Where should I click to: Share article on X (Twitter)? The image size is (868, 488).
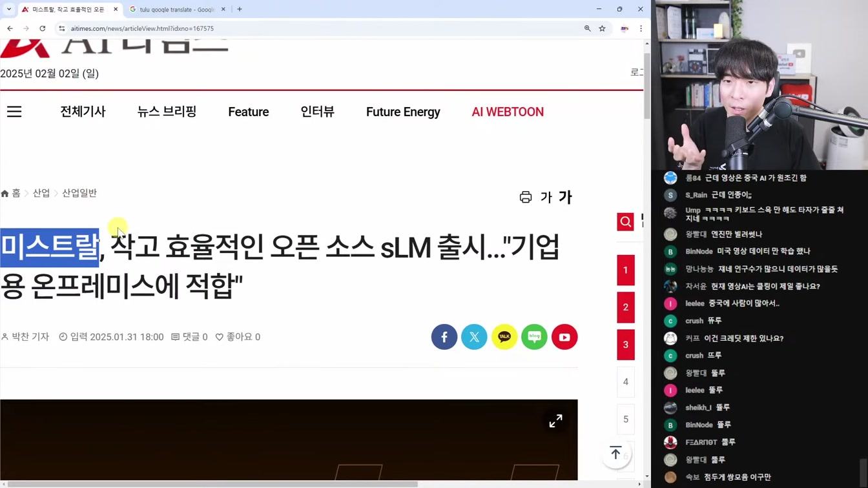[474, 337]
